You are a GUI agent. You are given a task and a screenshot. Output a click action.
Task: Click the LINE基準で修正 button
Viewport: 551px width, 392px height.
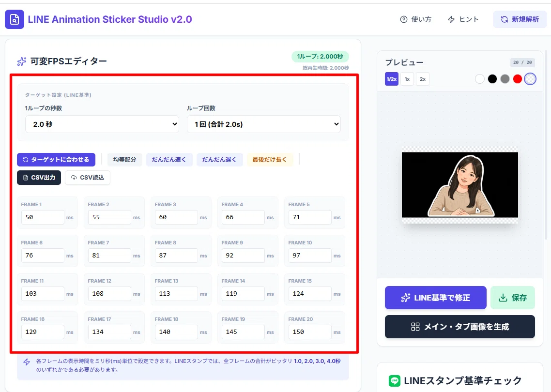[435, 298]
